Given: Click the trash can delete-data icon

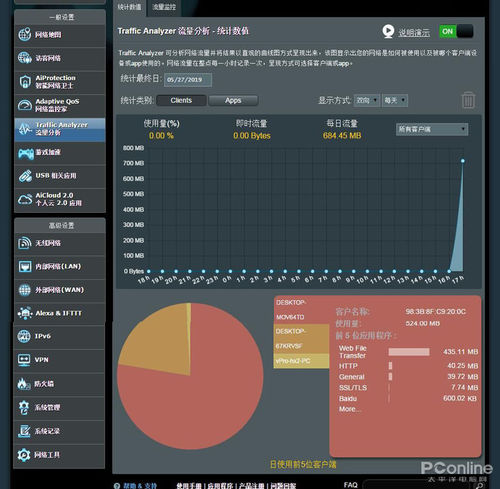Looking at the screenshot, I should pyautogui.click(x=468, y=100).
